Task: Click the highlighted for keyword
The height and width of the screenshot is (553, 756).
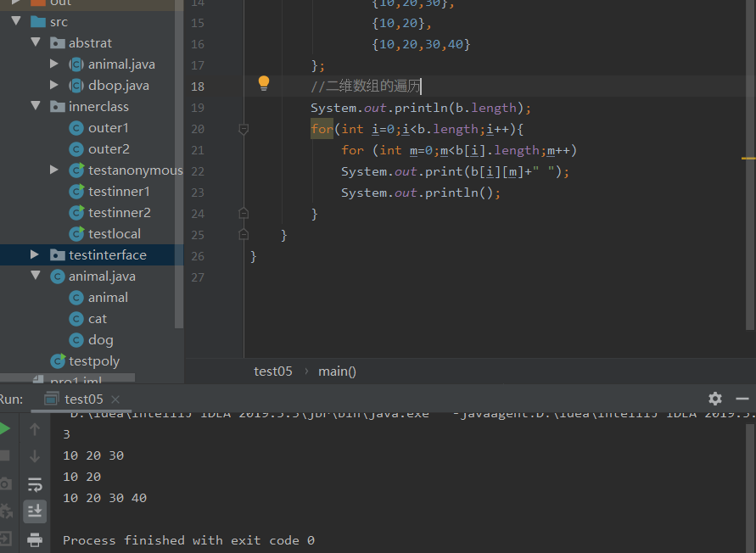Action: [322, 129]
